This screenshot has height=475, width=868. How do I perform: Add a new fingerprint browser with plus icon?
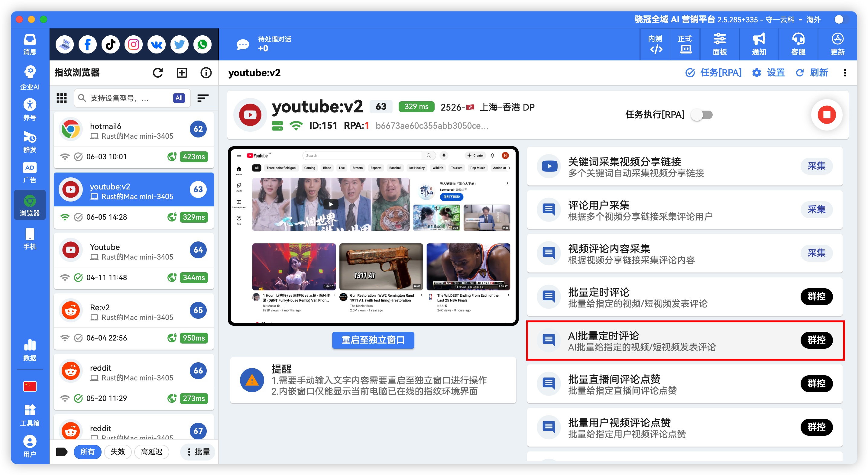182,73
